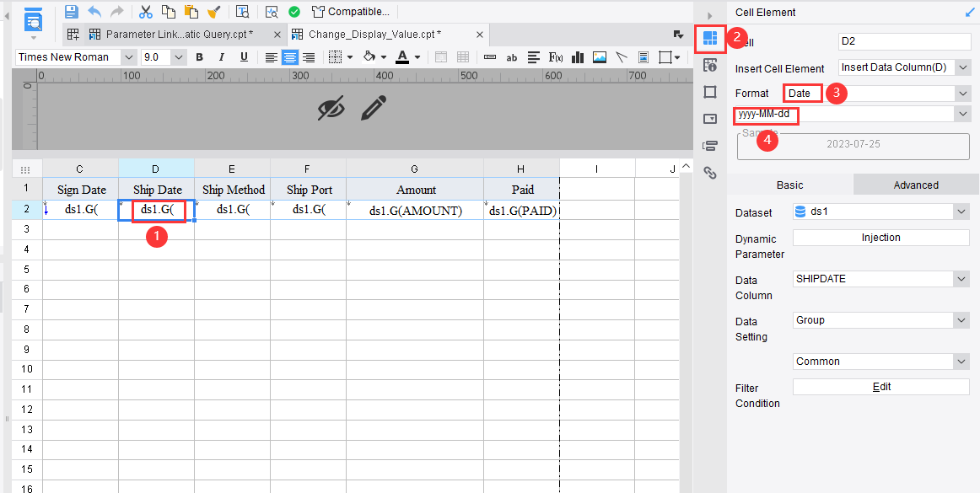This screenshot has width=980, height=493.
Task: Open the font color picker
Action: coord(404,56)
